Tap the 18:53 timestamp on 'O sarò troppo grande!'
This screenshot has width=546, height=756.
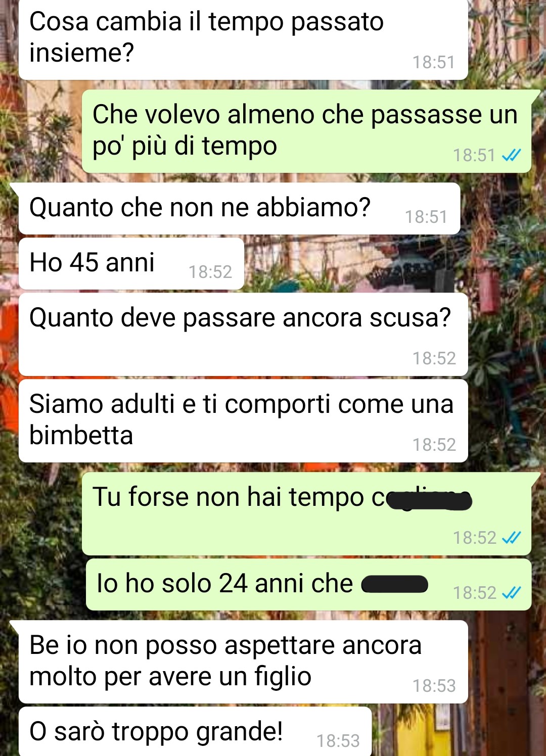coord(338,741)
